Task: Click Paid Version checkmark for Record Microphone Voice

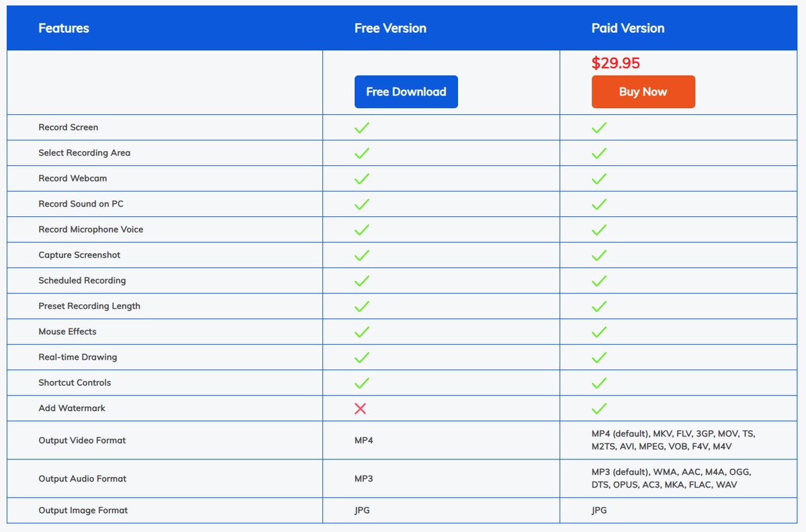Action: (599, 230)
